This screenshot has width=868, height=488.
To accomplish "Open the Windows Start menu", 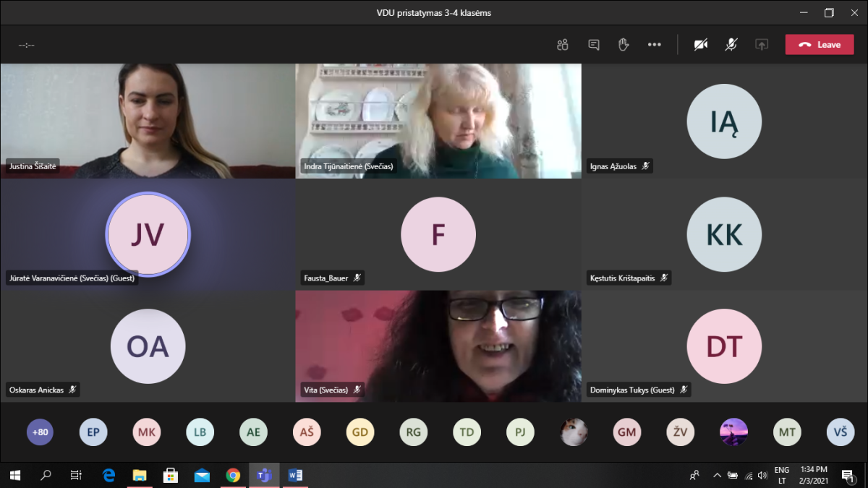I will [x=15, y=475].
